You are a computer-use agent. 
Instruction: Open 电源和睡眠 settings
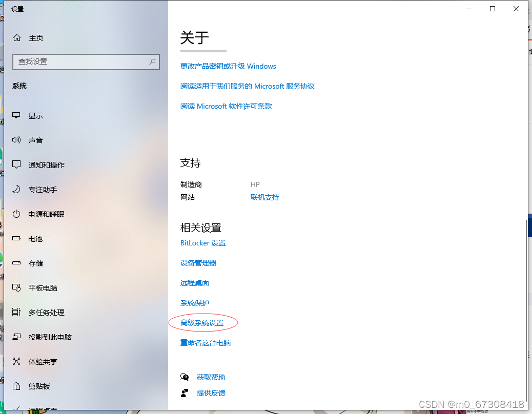(x=47, y=214)
